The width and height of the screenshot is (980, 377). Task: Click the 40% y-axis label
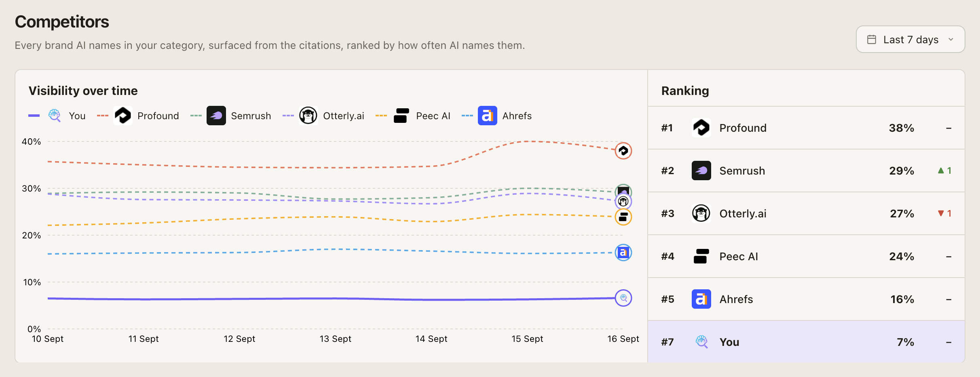click(x=31, y=142)
